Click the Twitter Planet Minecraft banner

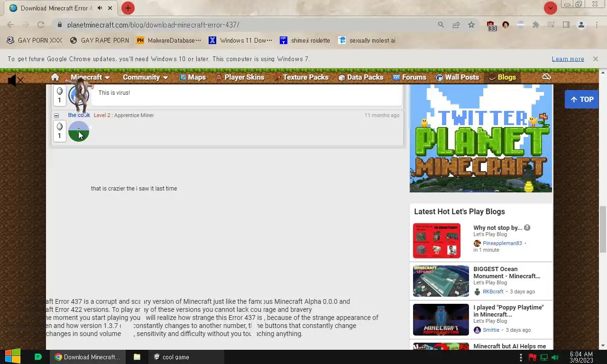click(x=481, y=138)
